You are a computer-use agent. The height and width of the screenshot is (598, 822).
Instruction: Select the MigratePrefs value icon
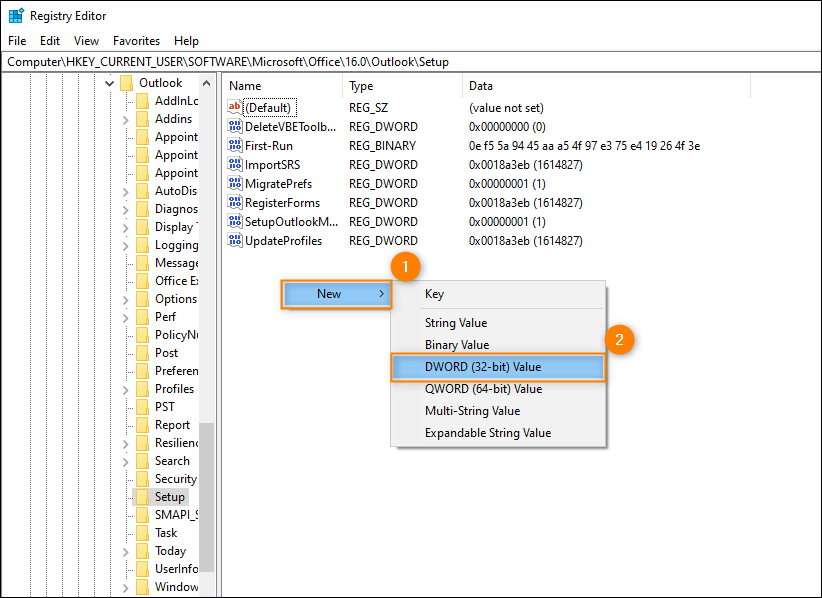tap(234, 183)
